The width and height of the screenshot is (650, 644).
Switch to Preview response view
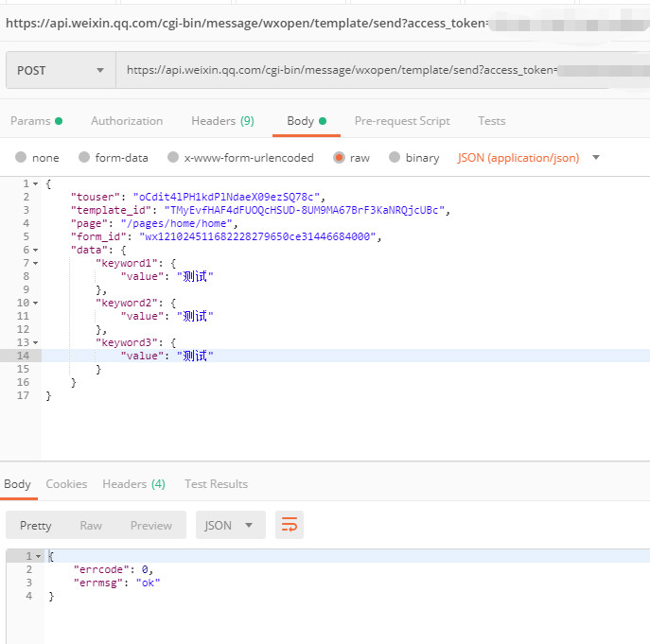[150, 526]
